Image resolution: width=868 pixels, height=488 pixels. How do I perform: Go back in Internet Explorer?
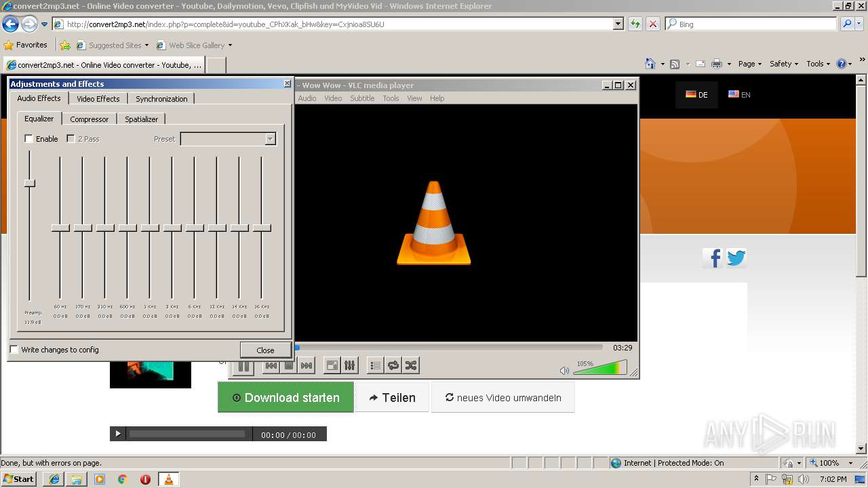coord(10,24)
